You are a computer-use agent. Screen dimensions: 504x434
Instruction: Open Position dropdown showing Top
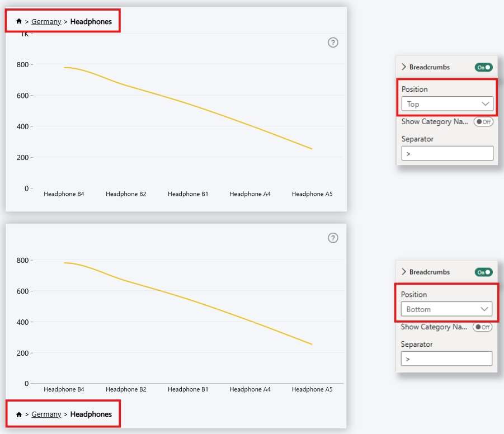point(447,104)
